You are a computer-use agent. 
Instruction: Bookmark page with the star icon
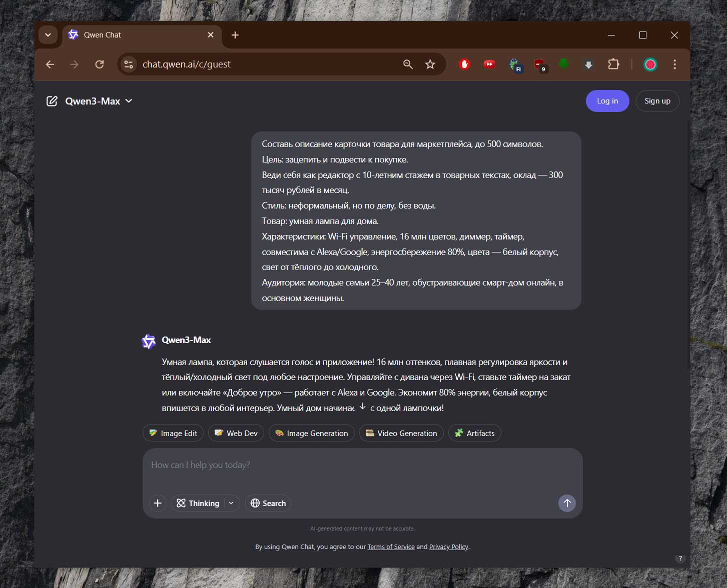(430, 64)
